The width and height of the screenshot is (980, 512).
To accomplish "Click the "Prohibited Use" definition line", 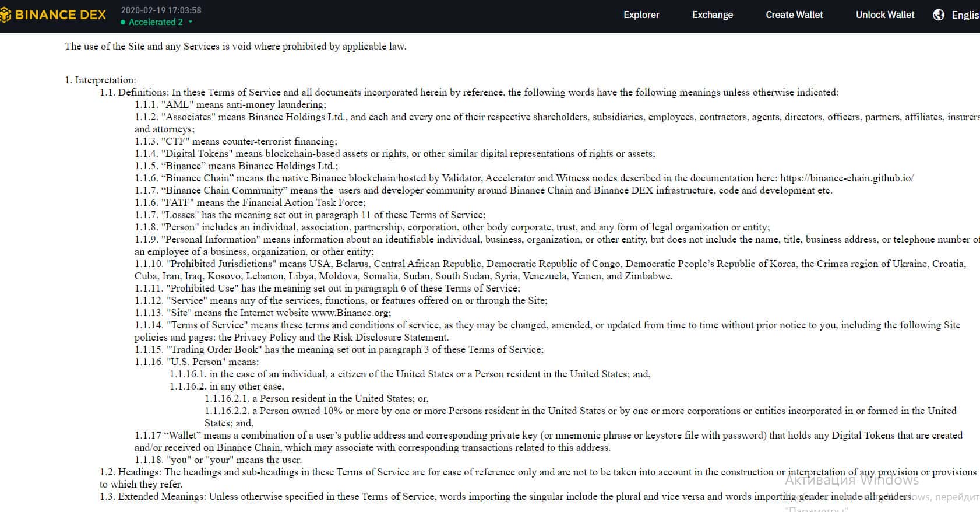I will (327, 289).
